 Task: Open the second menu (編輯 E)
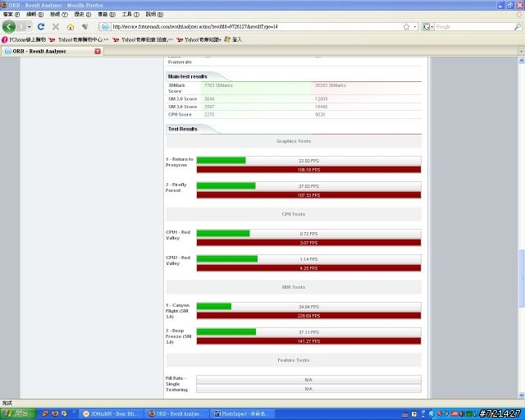[34, 14]
